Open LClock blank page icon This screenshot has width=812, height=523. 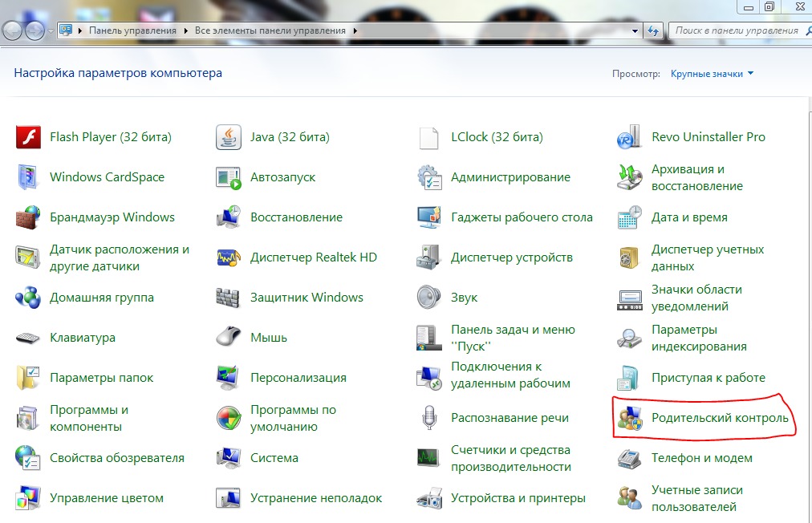coord(428,137)
